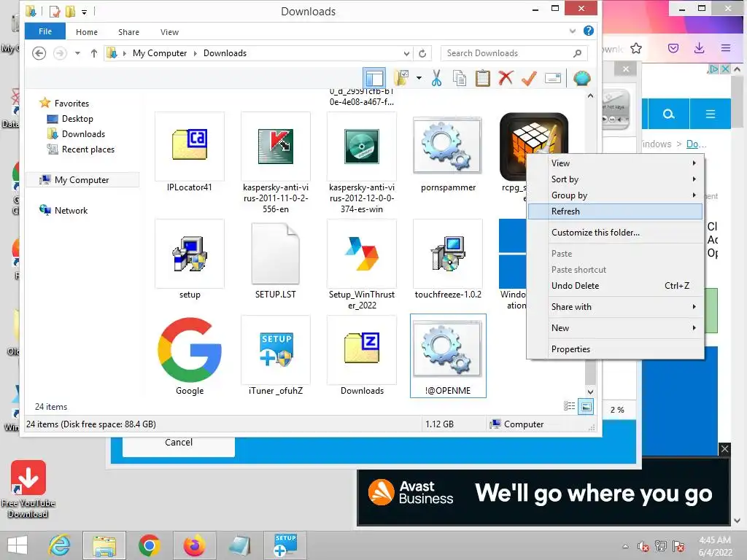Select the setup installer file
The height and width of the screenshot is (560, 747).
point(190,260)
